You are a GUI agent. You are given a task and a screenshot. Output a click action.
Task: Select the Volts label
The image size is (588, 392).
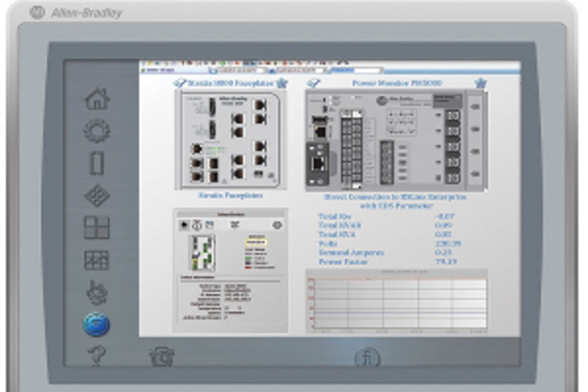[328, 244]
